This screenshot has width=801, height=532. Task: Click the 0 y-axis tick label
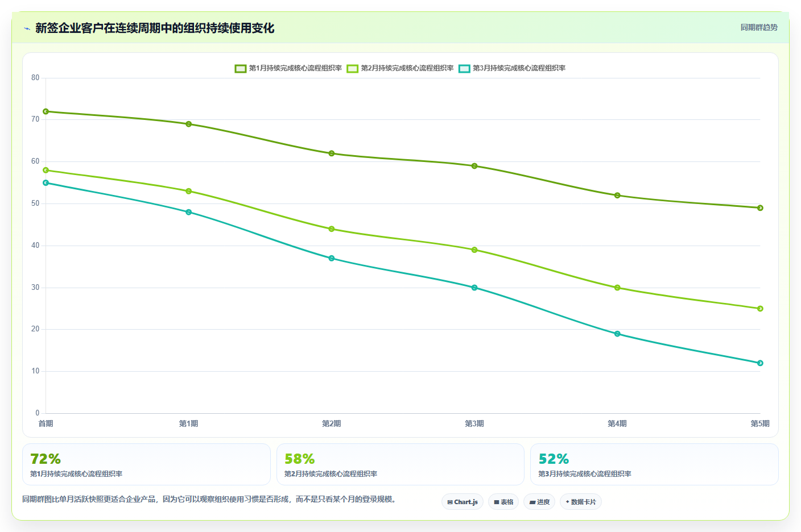tap(38, 413)
